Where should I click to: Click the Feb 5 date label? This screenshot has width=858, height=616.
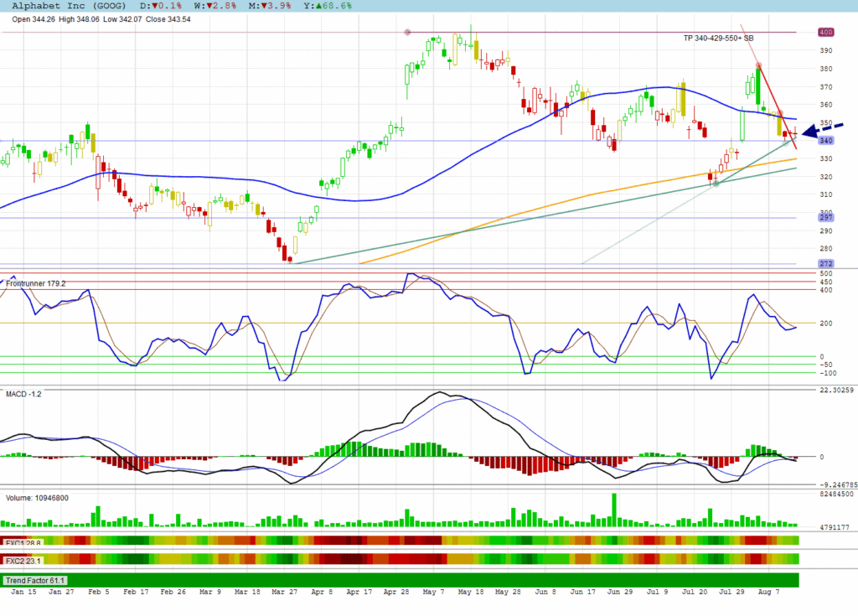99,592
